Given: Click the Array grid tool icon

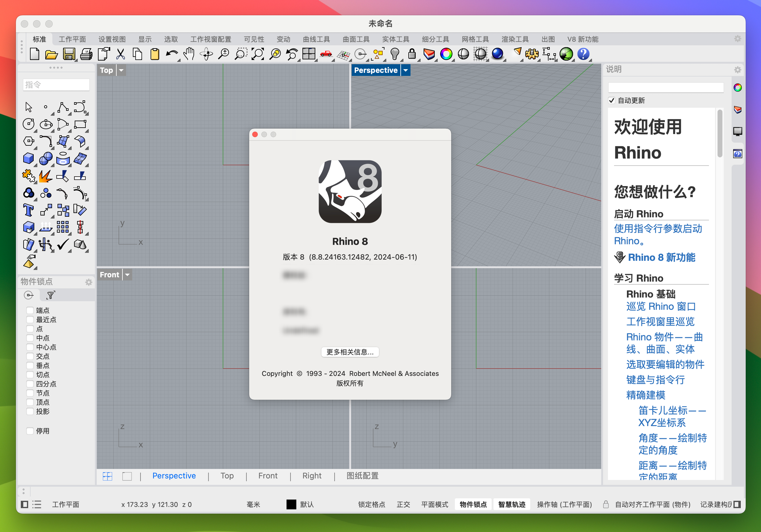Looking at the screenshot, I should [63, 227].
